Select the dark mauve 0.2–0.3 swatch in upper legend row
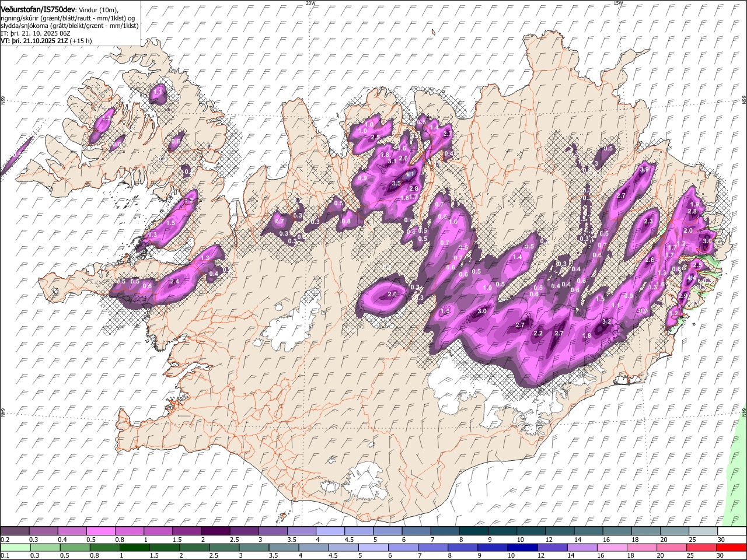747x560 pixels. pos(15,531)
